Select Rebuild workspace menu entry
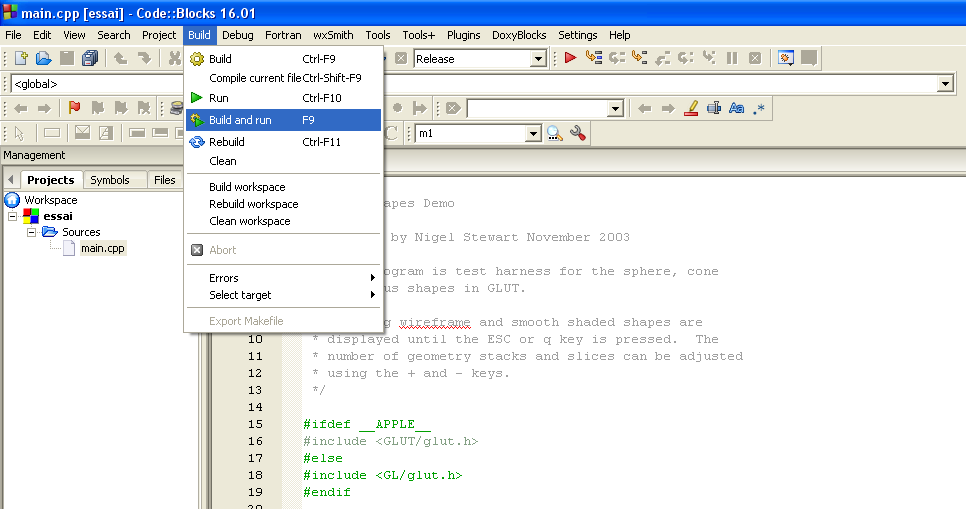 click(x=283, y=204)
